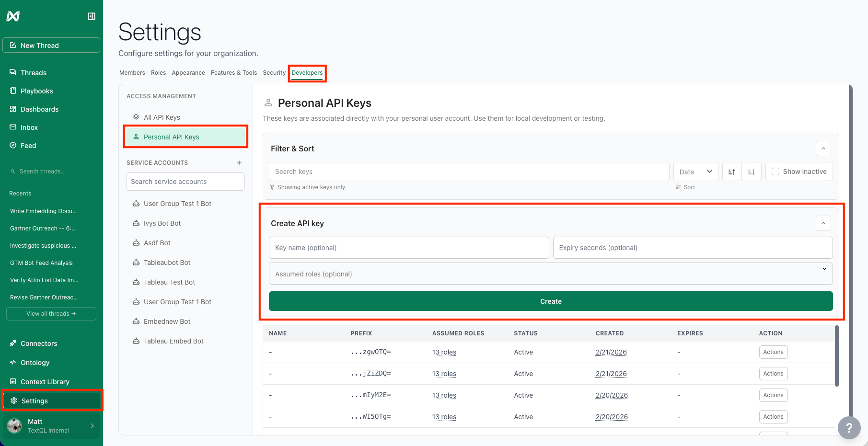
Task: Collapse the sidebar with the panel icon
Action: click(92, 16)
